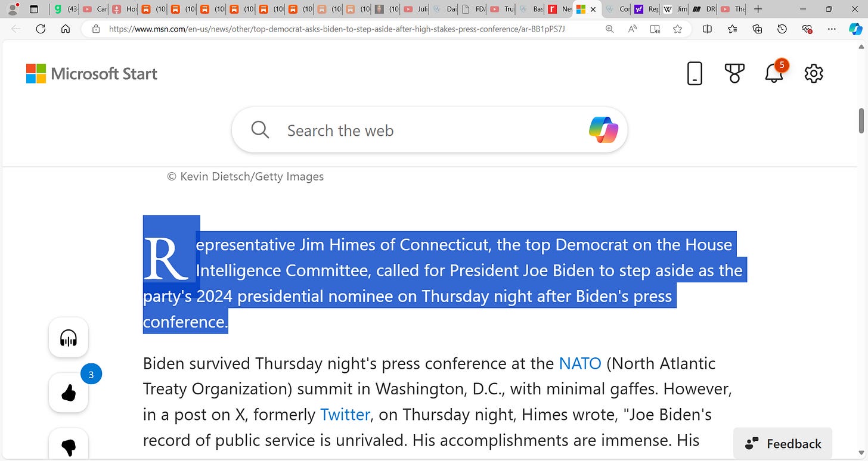Enter Immersive Reader mode
Viewport: 868px width, 461px height.
pos(655,29)
